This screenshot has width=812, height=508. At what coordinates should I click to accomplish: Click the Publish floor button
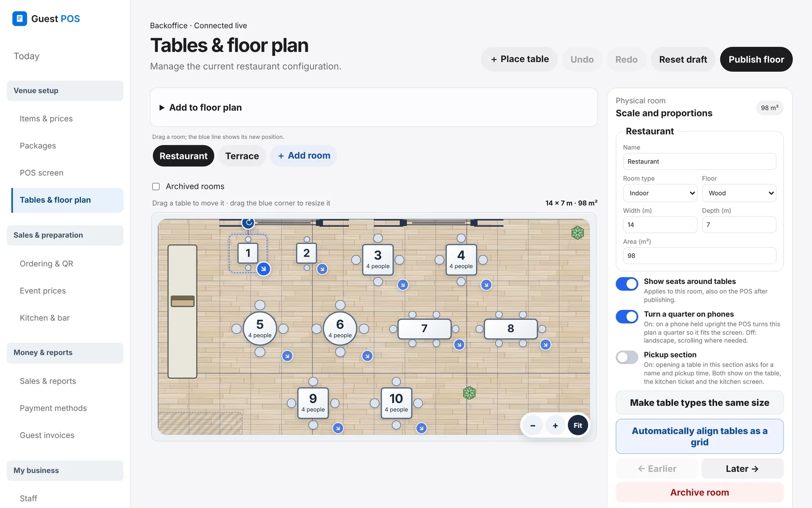(x=756, y=59)
